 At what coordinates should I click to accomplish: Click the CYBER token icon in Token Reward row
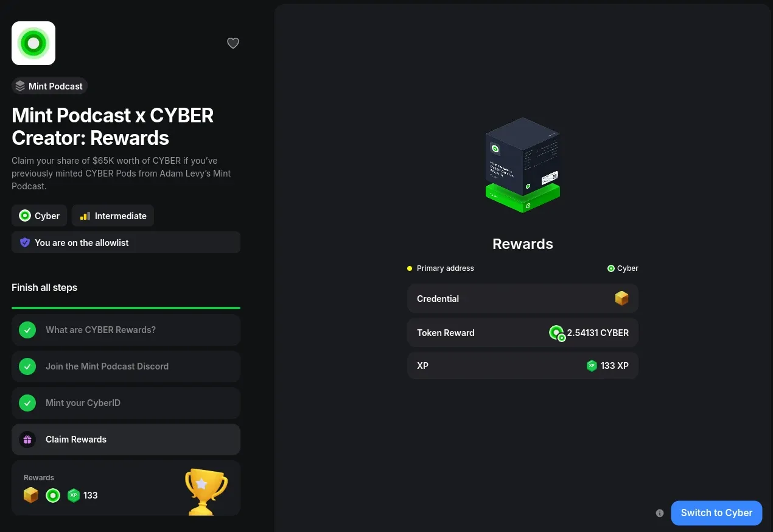pyautogui.click(x=557, y=334)
